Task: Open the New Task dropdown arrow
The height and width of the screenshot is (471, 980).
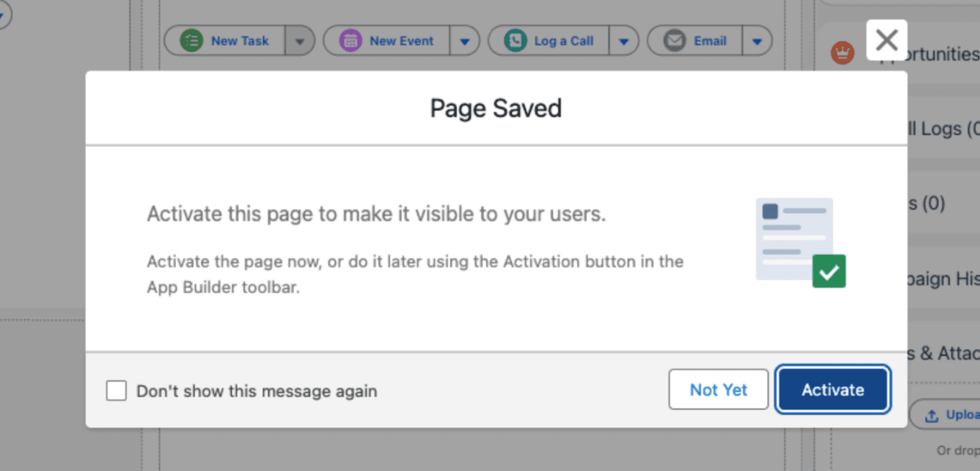Action: pyautogui.click(x=300, y=40)
